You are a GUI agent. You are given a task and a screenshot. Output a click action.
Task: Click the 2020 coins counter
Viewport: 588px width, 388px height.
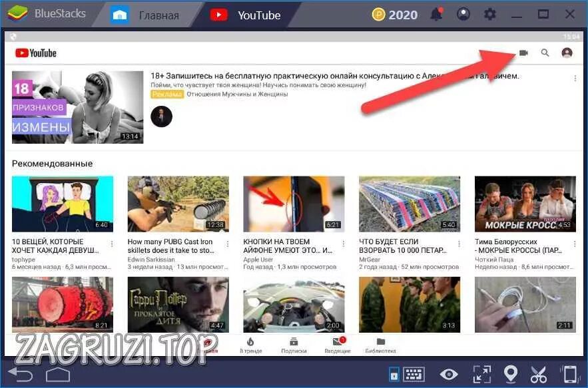tap(394, 15)
